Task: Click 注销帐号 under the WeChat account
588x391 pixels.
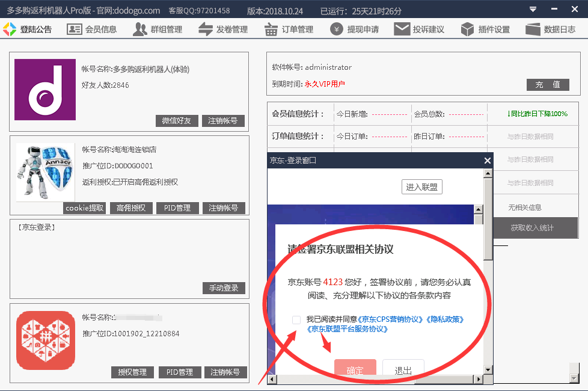Action: click(x=223, y=121)
